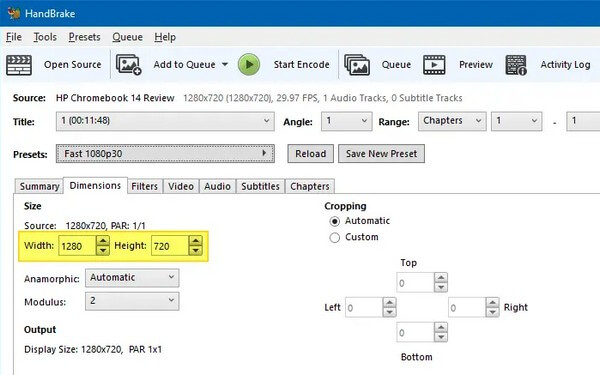The image size is (600, 375).
Task: Click the Open Source clapperboard icon
Action: click(19, 65)
